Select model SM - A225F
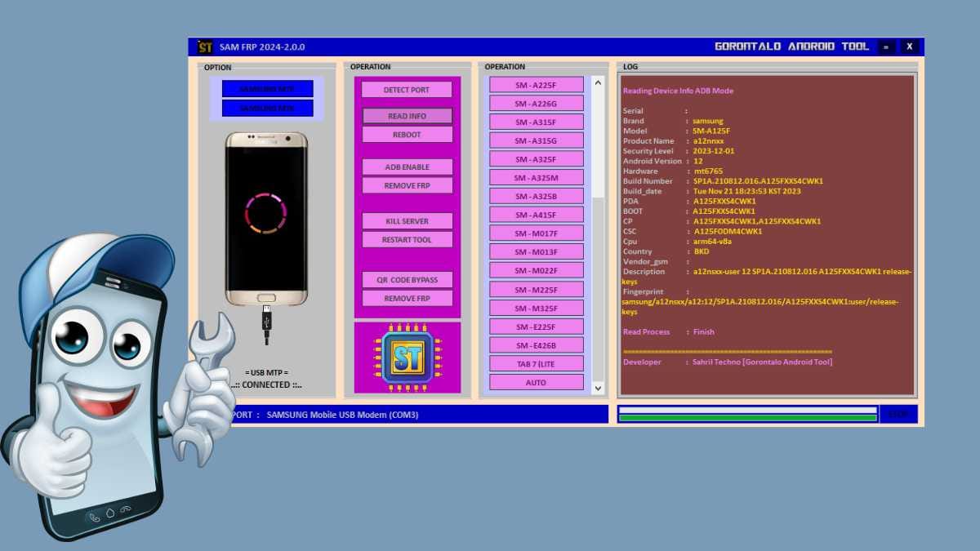Viewport: 980px width, 551px height. 536,85
